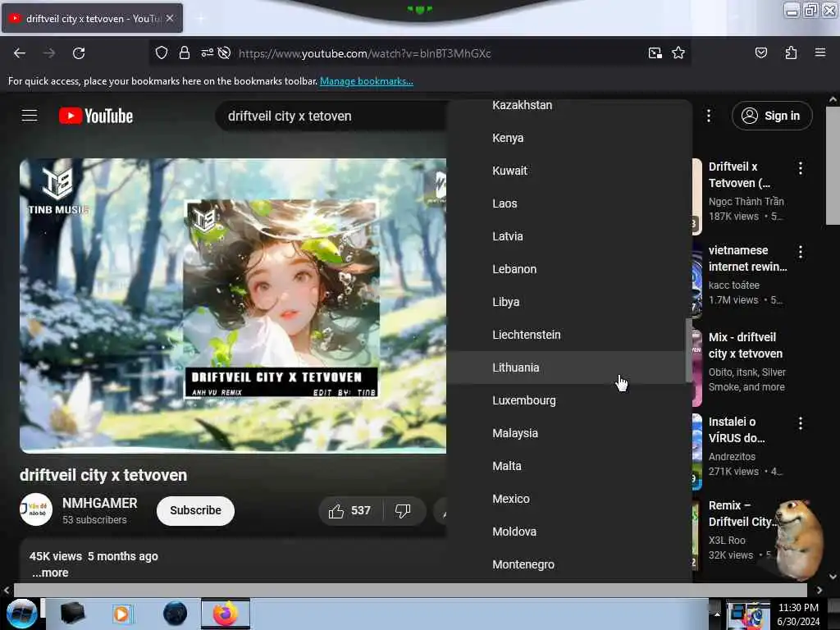
Task: Click the blocked autoplay icon in address bar
Action: (x=225, y=53)
